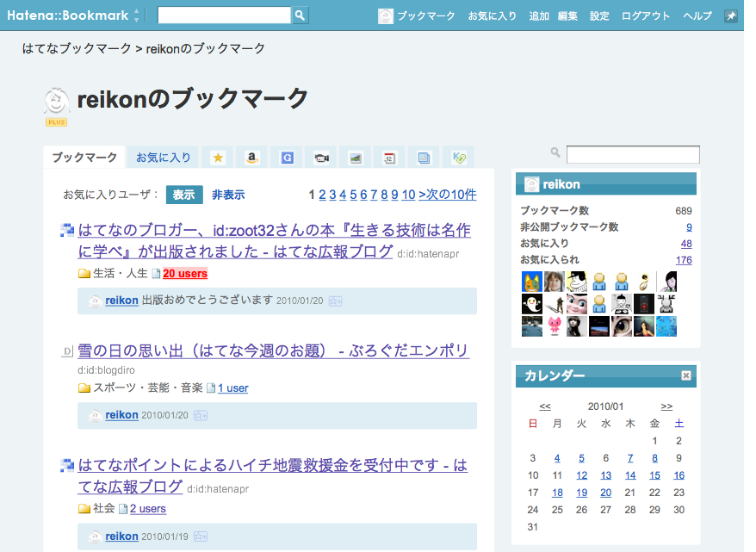Viewport: 756px width, 552px height.
Task: Open the 雪の日の思い出 bookmark title
Action: click(x=273, y=350)
